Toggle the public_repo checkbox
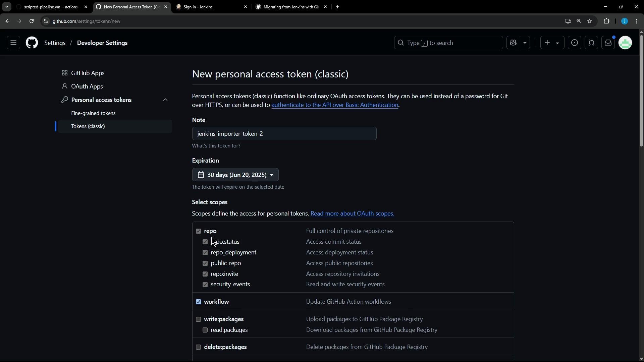The width and height of the screenshot is (644, 362). pyautogui.click(x=205, y=263)
